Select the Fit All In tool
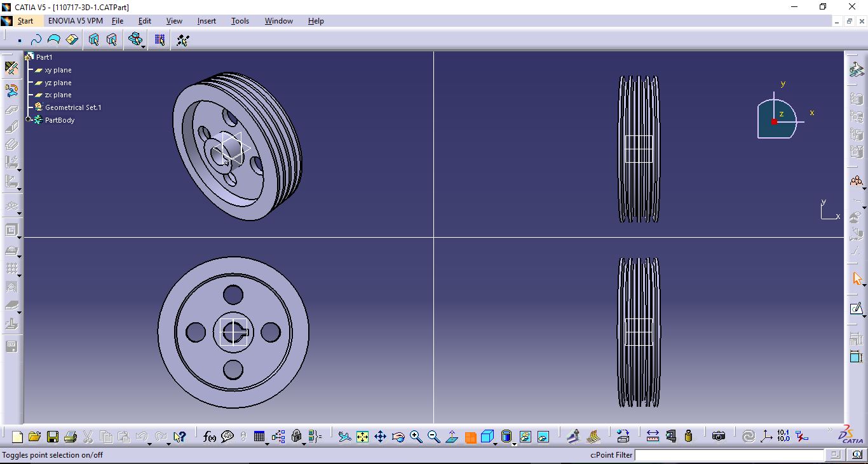This screenshot has width=868, height=464. 363,437
